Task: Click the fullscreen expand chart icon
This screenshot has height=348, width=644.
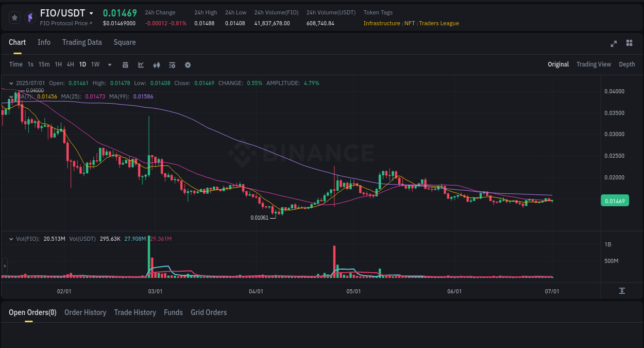Action: (x=613, y=44)
